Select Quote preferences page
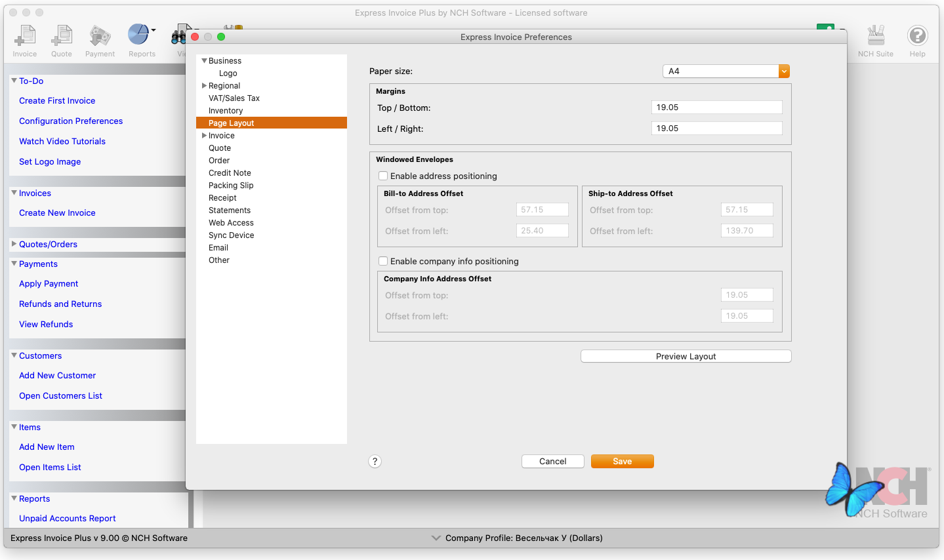 coord(220,148)
